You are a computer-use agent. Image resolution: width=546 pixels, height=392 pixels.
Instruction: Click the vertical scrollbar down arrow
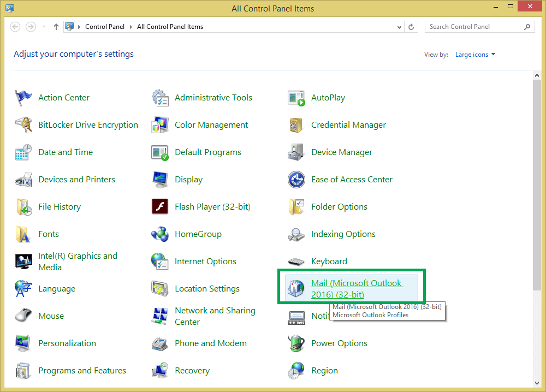pyautogui.click(x=537, y=383)
